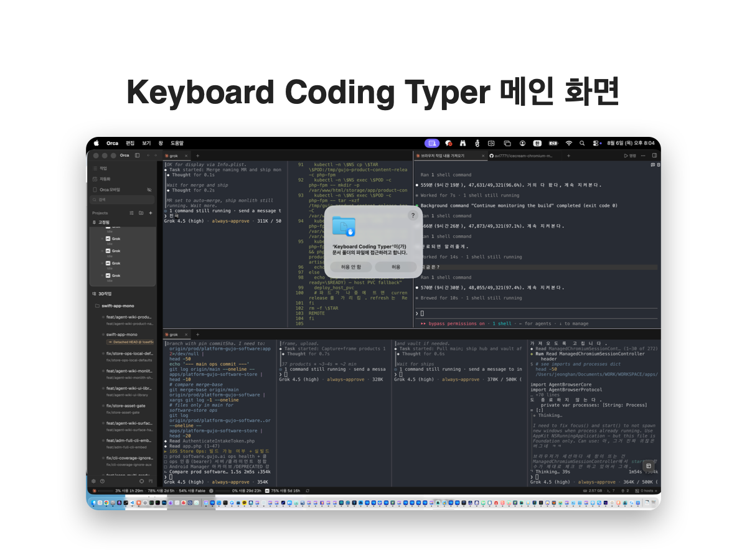
Task: Select the feat/agent-wiki-monlit… worktree
Action: pyautogui.click(x=128, y=373)
